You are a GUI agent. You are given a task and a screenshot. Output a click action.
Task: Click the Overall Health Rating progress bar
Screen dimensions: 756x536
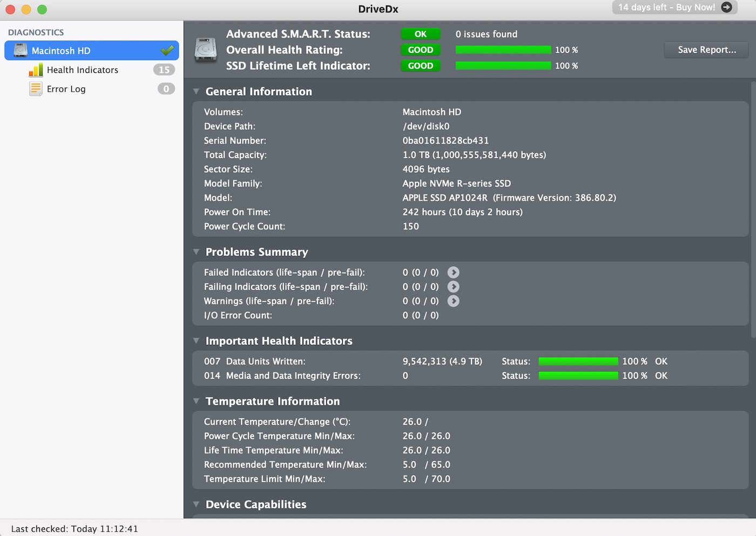pyautogui.click(x=503, y=50)
